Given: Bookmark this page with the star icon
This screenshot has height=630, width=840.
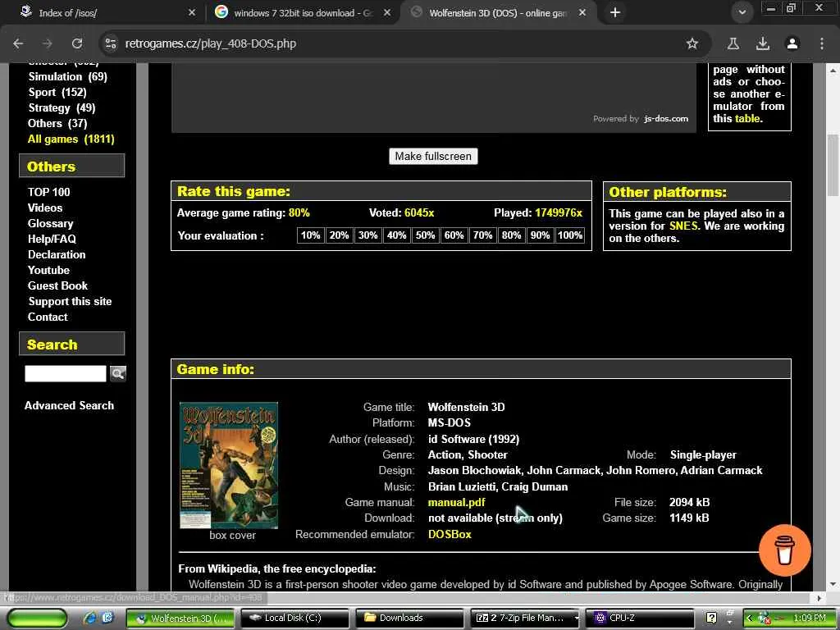Looking at the screenshot, I should (x=692, y=43).
